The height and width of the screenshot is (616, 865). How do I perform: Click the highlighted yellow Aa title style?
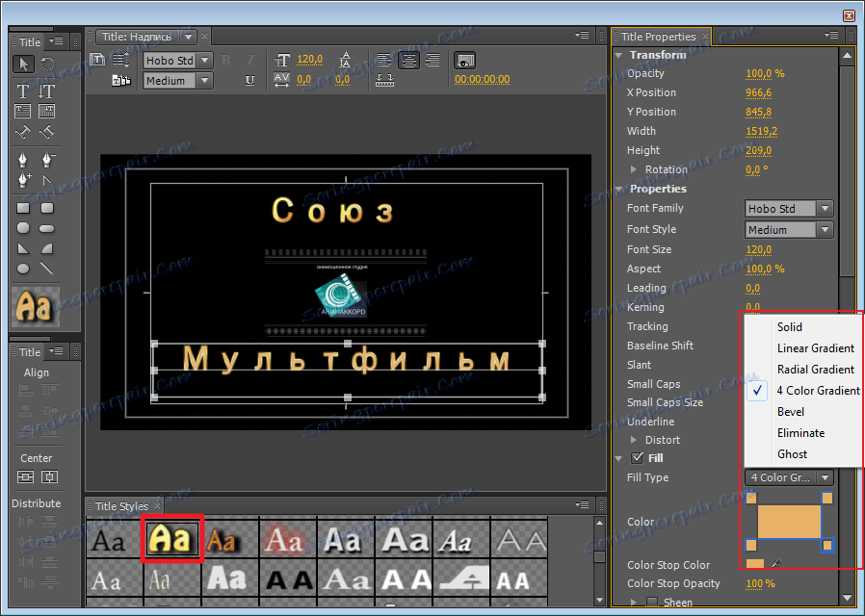click(x=172, y=539)
